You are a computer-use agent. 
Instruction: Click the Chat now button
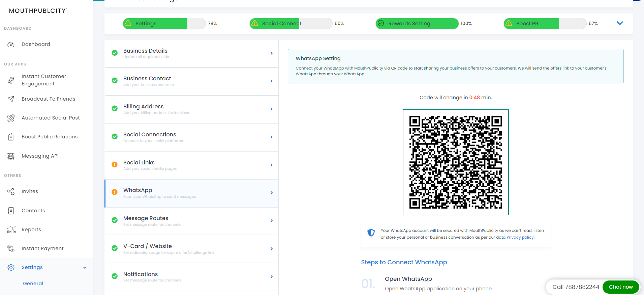(x=621, y=287)
